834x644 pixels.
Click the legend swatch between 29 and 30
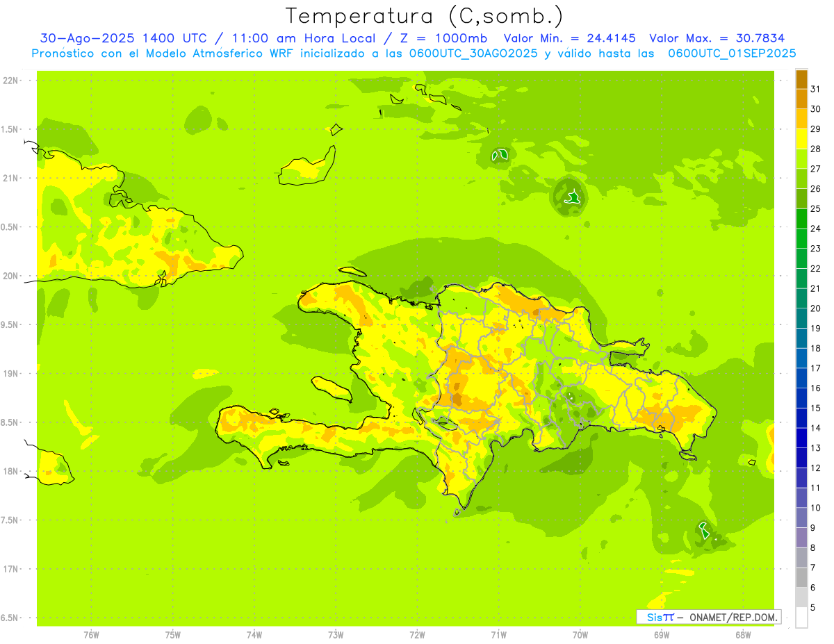[801, 119]
